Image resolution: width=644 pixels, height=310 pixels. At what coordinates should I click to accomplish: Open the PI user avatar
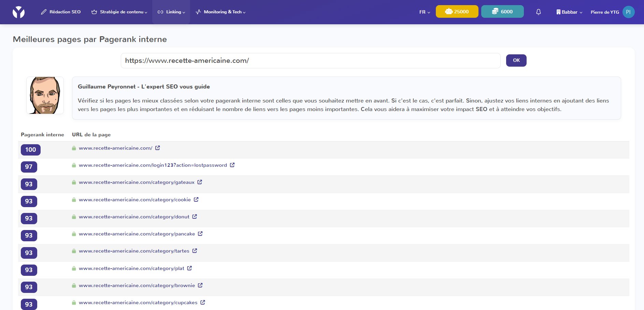coord(628,12)
